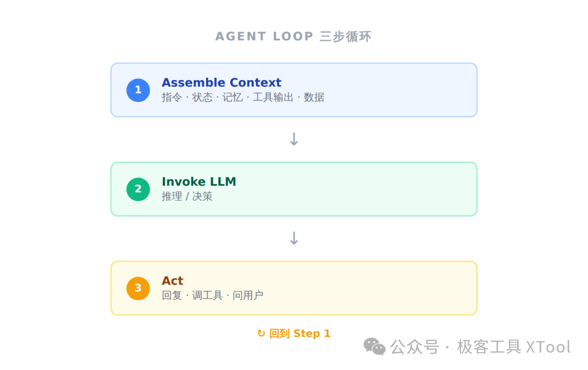
Task: Click the 推理 / 决策 subtitle
Action: tap(187, 196)
